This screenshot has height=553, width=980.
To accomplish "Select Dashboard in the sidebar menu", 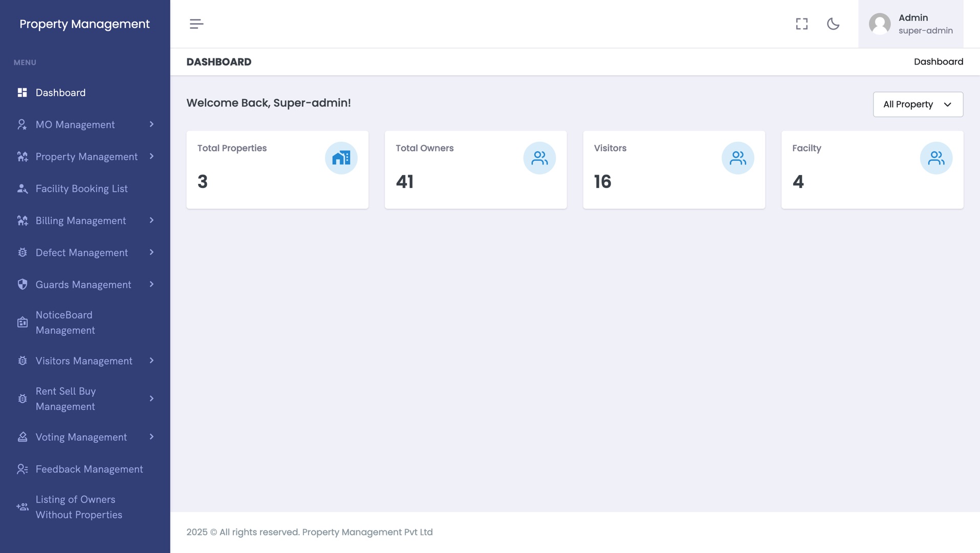I will click(60, 93).
